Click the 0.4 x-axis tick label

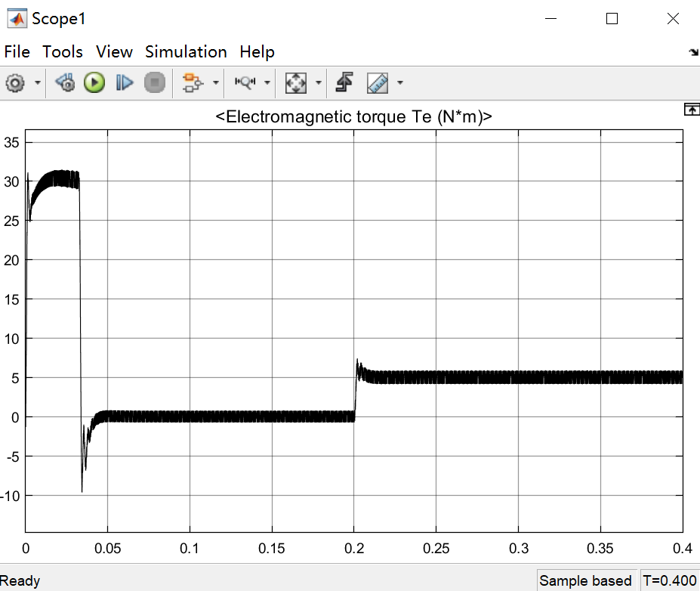683,548
